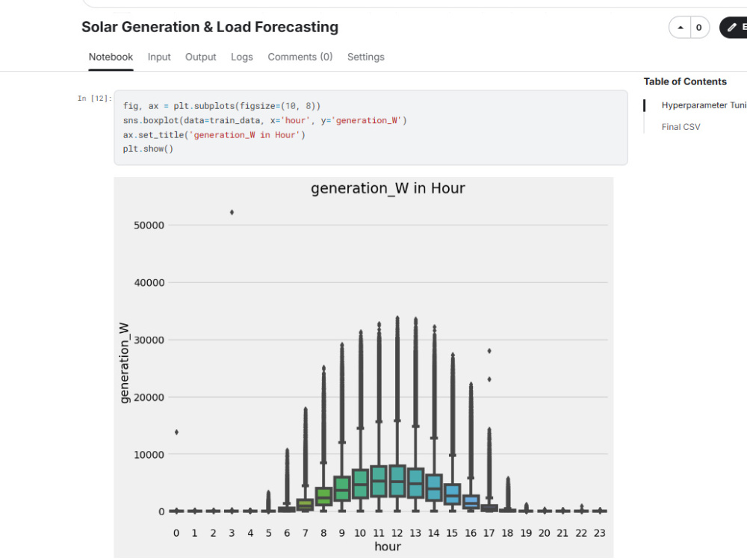Image resolution: width=747 pixels, height=560 pixels.
Task: Go to the Settings tab
Action: click(365, 57)
